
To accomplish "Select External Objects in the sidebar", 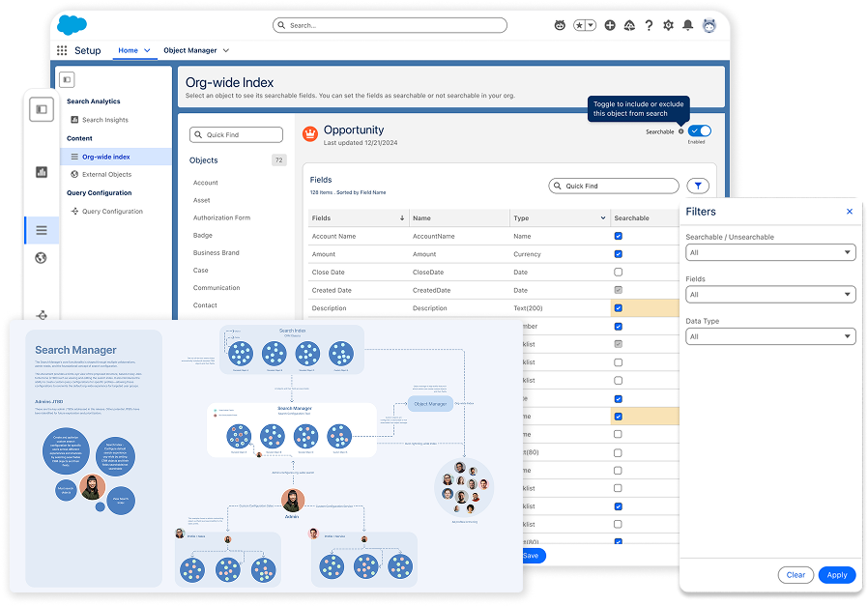I will (x=106, y=175).
